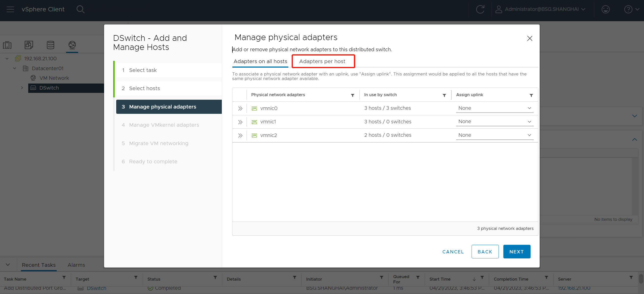Viewport: 644px width, 294px height.
Task: Click the vmnic0 adapter icon
Action: tap(254, 109)
